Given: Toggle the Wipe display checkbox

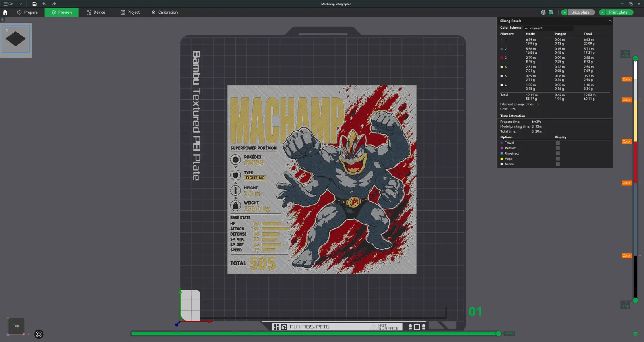Looking at the screenshot, I should pos(558,159).
